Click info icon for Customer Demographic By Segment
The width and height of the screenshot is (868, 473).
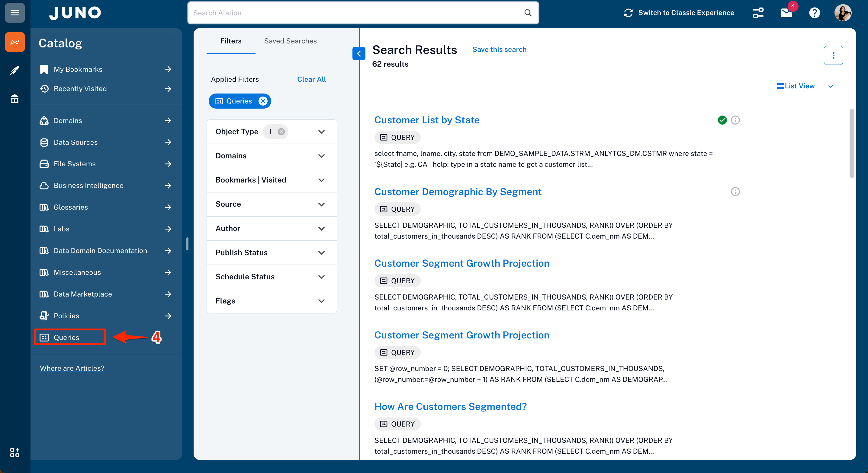click(735, 192)
